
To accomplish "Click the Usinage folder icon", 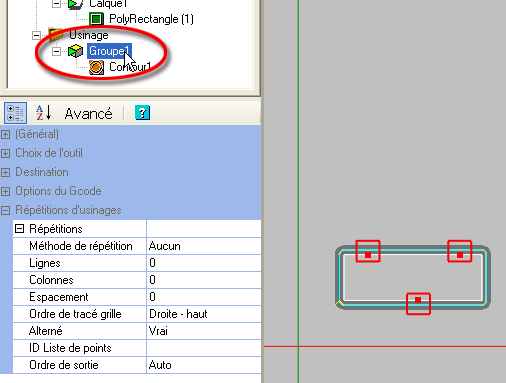I will click(56, 35).
